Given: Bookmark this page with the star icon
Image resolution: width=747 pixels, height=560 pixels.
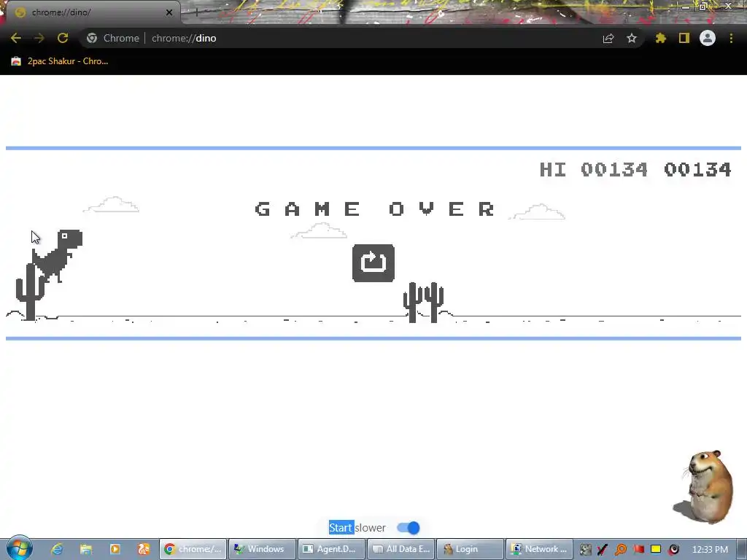Looking at the screenshot, I should click(x=631, y=38).
